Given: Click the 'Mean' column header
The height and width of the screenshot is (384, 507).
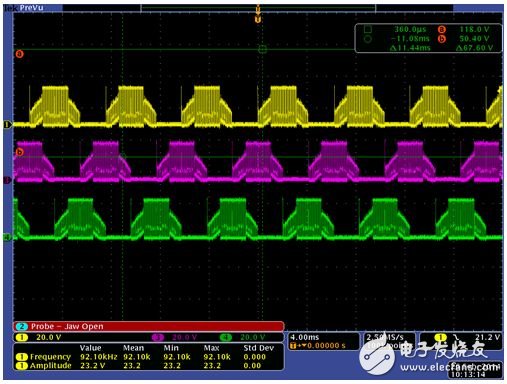Looking at the screenshot, I should 133,348.
